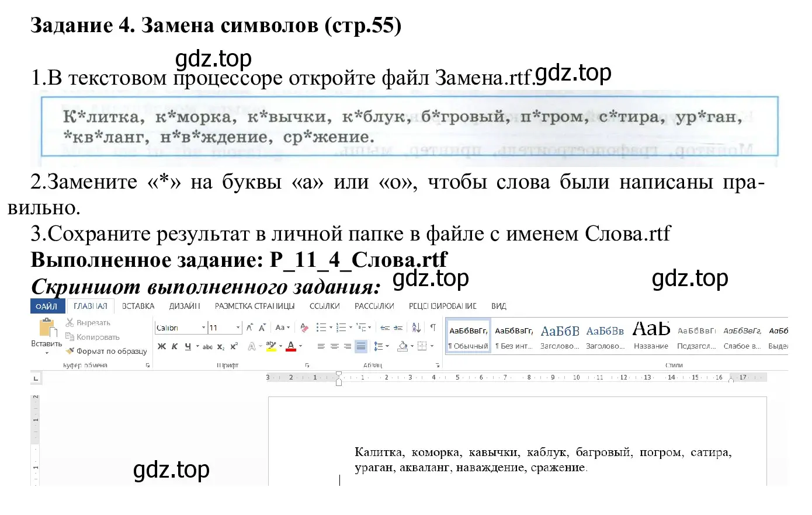Toggle superscript formatting

(234, 346)
